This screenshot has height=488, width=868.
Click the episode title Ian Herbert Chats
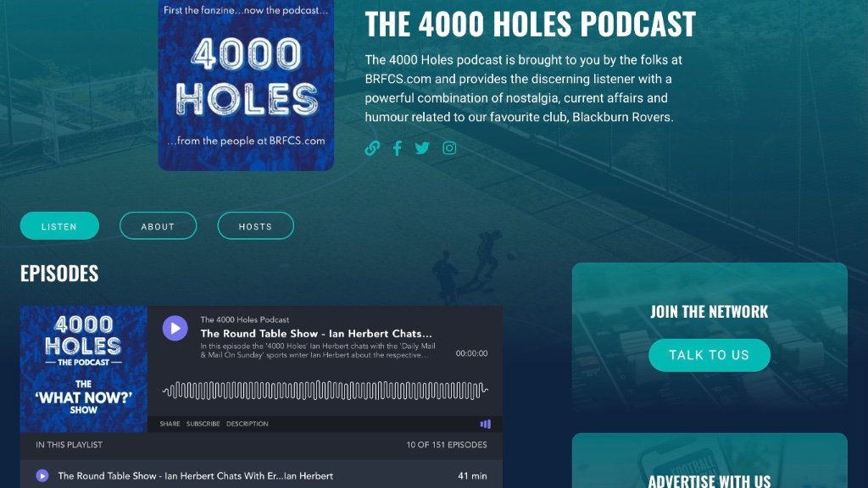pyautogui.click(x=316, y=334)
